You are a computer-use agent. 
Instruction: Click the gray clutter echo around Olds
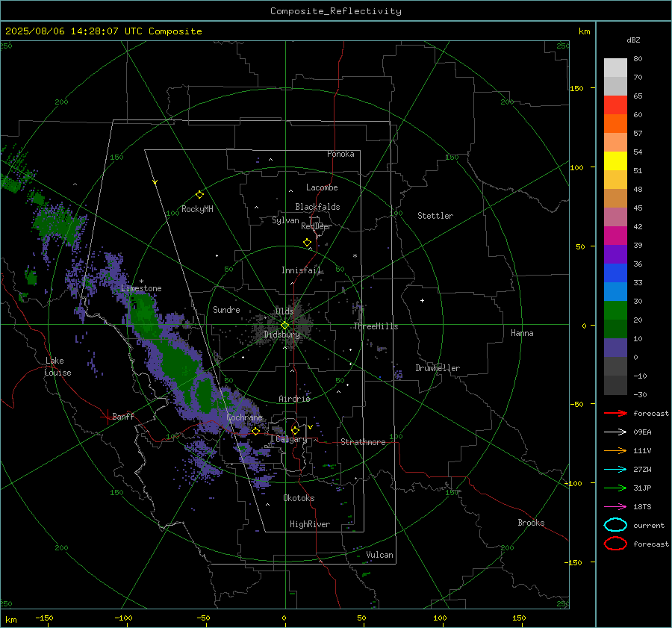point(284,326)
